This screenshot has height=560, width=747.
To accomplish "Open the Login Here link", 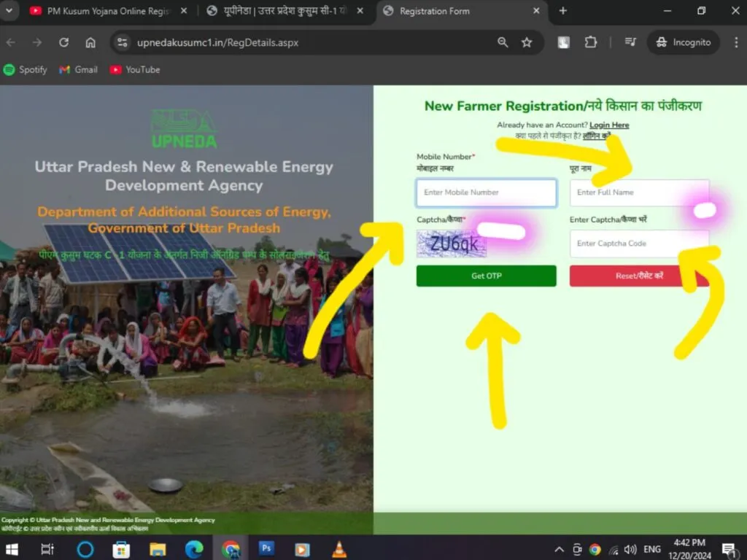I will point(610,125).
